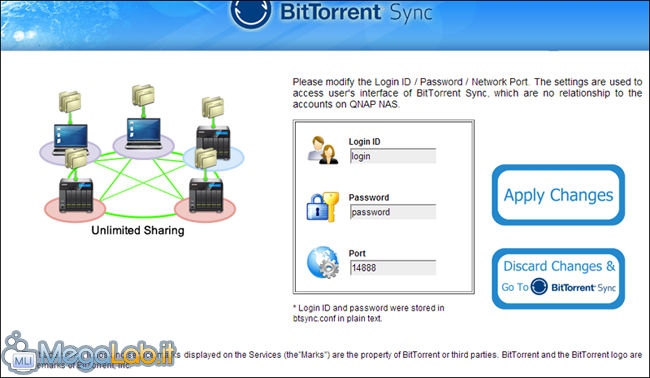Click the btsync.conf plain text note

pos(369,313)
